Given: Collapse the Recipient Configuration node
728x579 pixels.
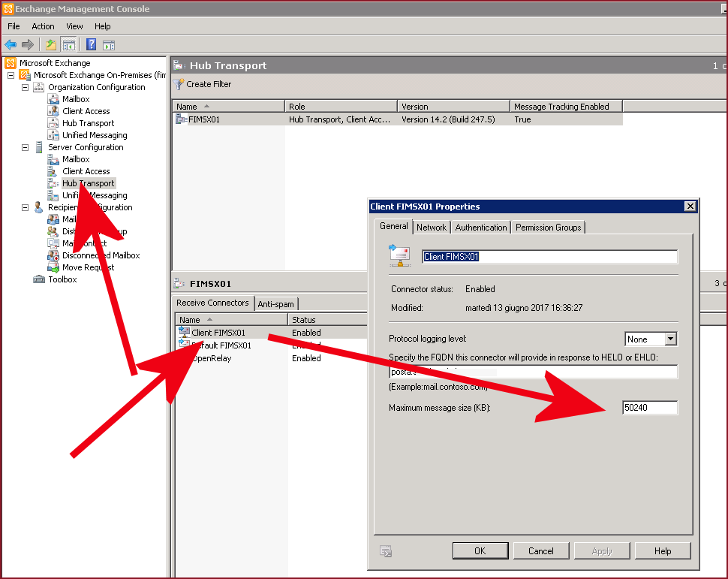Looking at the screenshot, I should click(25, 207).
